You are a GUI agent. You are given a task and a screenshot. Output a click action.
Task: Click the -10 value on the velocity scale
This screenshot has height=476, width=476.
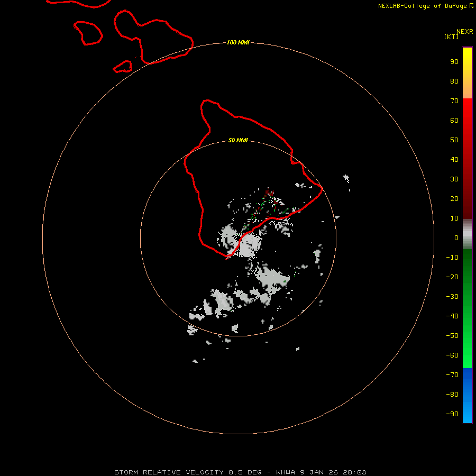(x=452, y=258)
